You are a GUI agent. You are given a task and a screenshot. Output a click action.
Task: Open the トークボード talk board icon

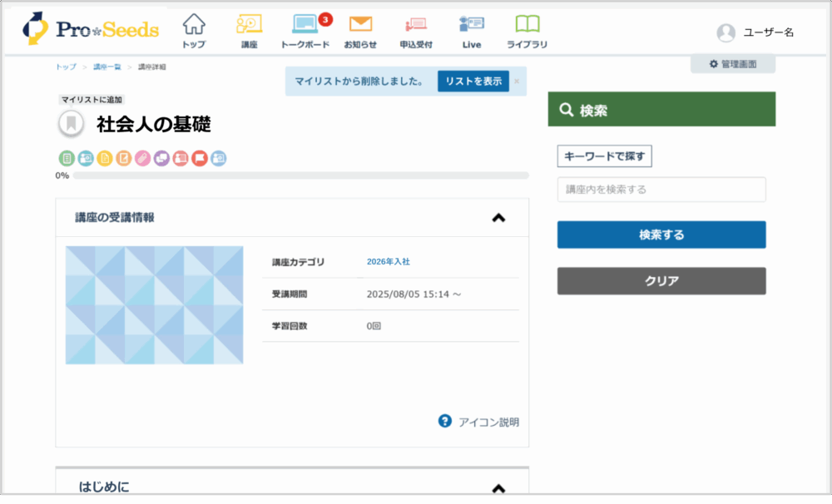[x=305, y=31]
